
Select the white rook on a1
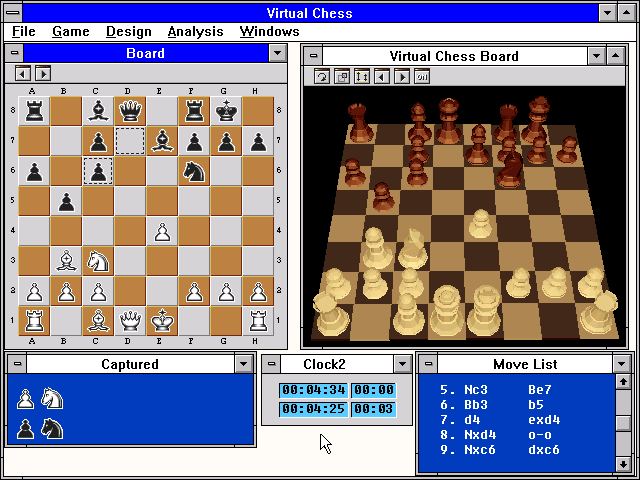(34, 321)
